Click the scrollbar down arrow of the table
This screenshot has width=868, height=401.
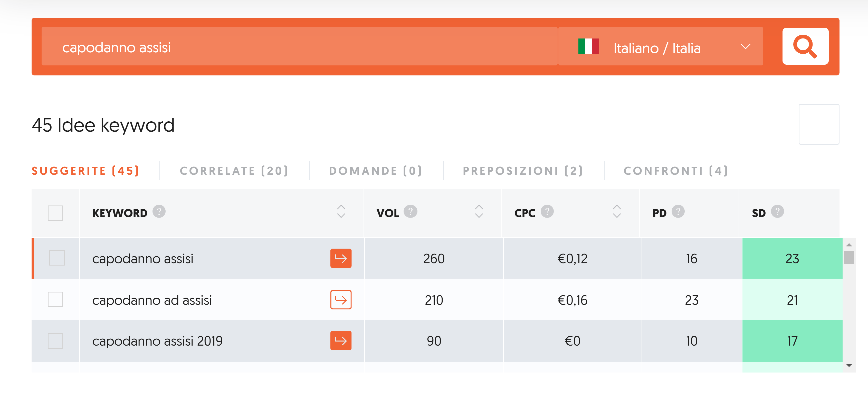point(849,366)
